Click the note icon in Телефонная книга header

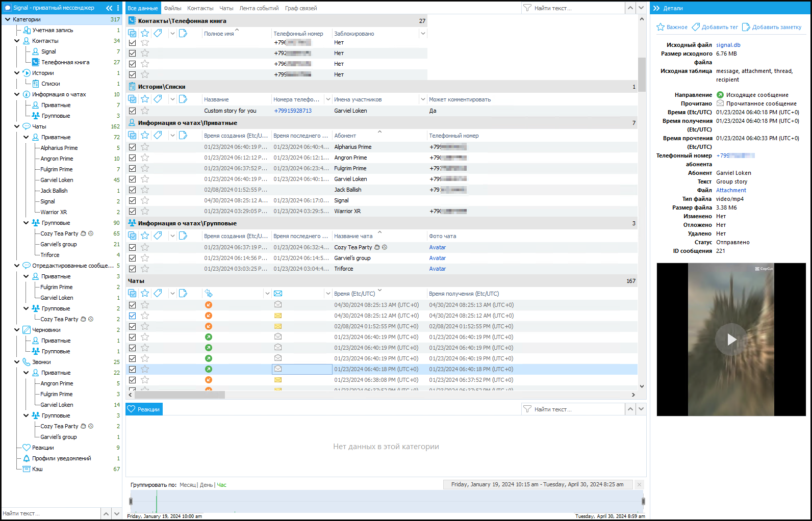click(x=183, y=33)
